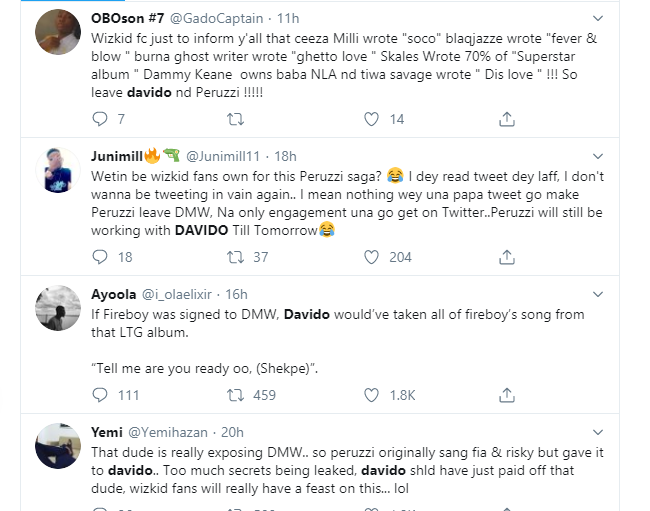Open @Yemihazan profile handle

[168, 433]
